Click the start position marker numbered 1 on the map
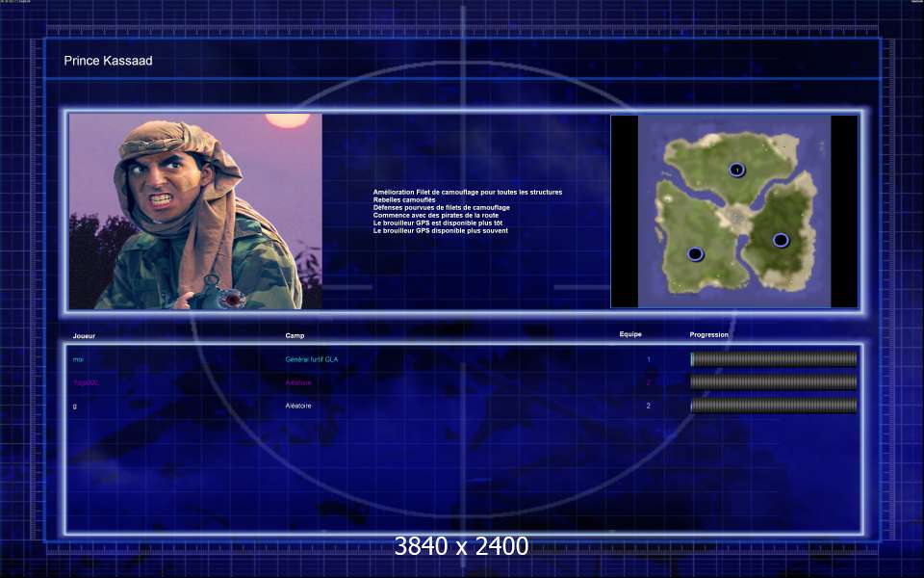924x578 pixels. [736, 170]
